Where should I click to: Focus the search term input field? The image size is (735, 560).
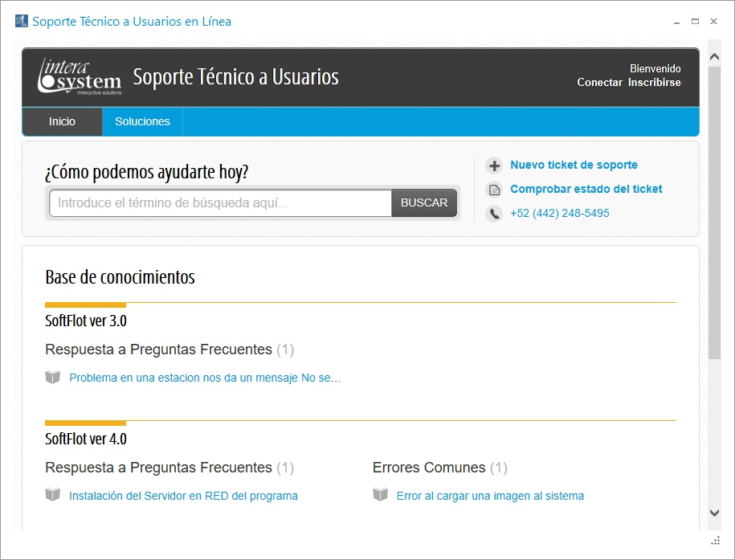tap(220, 203)
